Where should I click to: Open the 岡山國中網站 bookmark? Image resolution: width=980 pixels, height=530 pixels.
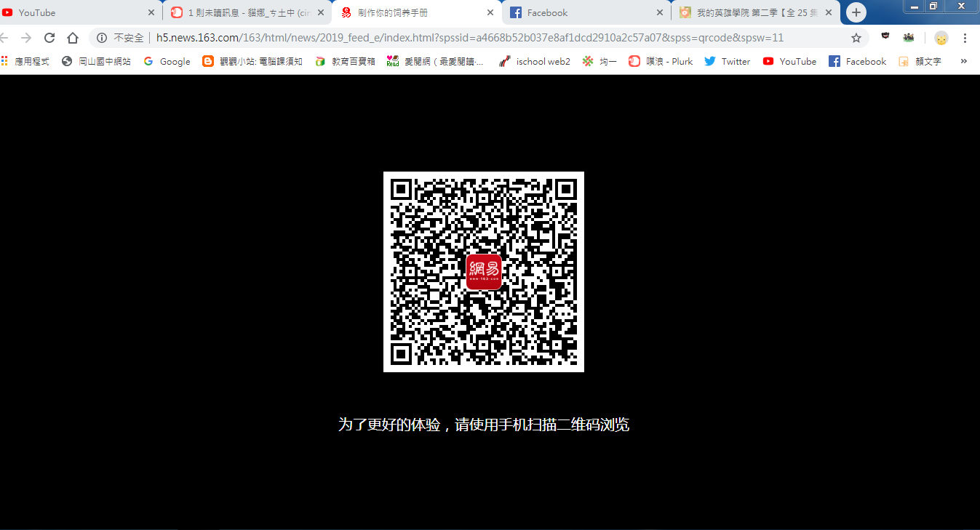pos(97,61)
